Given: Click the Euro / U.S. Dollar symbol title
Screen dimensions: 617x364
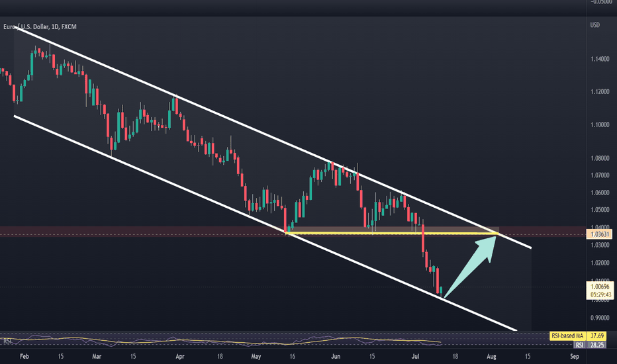Looking at the screenshot, I should click(40, 26).
